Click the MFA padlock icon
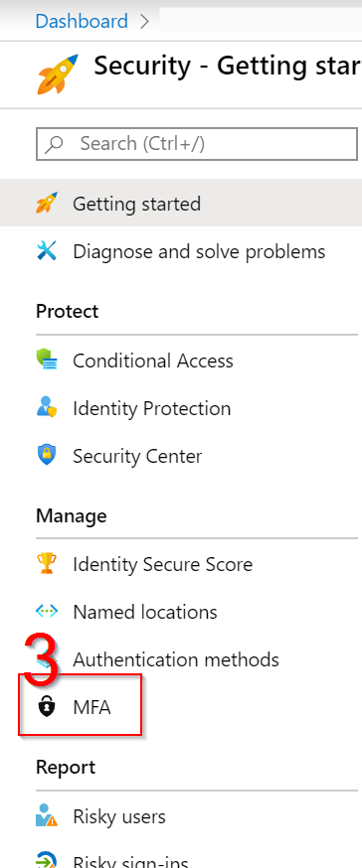 coord(47,707)
